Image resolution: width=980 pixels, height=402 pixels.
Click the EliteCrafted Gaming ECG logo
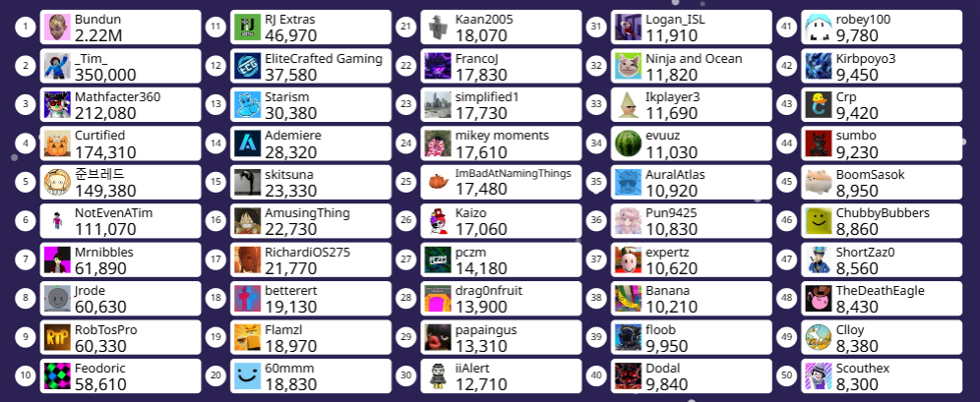248,66
